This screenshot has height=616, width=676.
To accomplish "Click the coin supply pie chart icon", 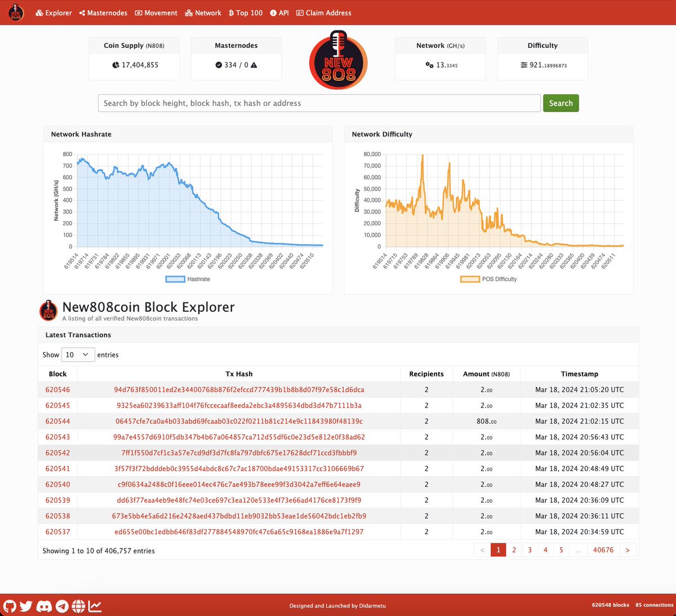I will pos(115,65).
